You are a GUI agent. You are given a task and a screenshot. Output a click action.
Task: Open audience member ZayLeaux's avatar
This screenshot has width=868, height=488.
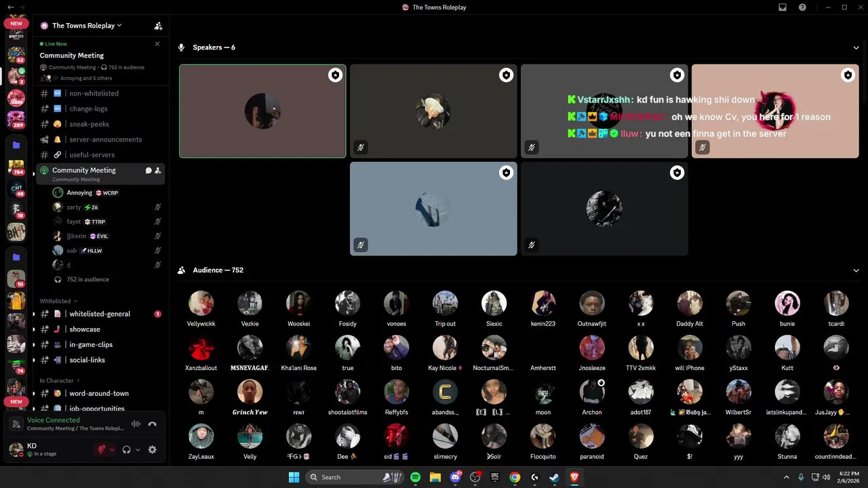click(201, 436)
